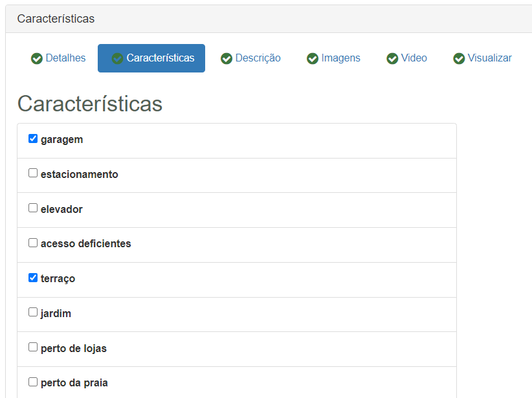Open the Imagens tab

tap(340, 58)
